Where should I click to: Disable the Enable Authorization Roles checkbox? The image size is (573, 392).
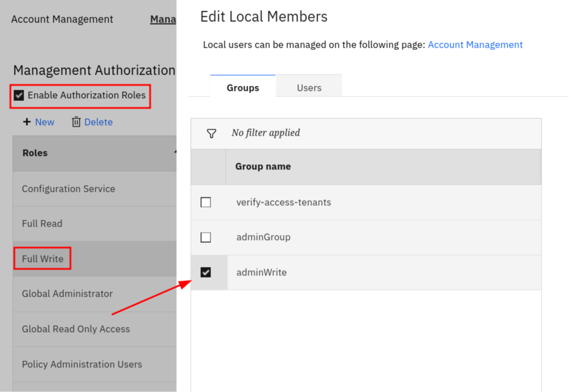(x=19, y=95)
